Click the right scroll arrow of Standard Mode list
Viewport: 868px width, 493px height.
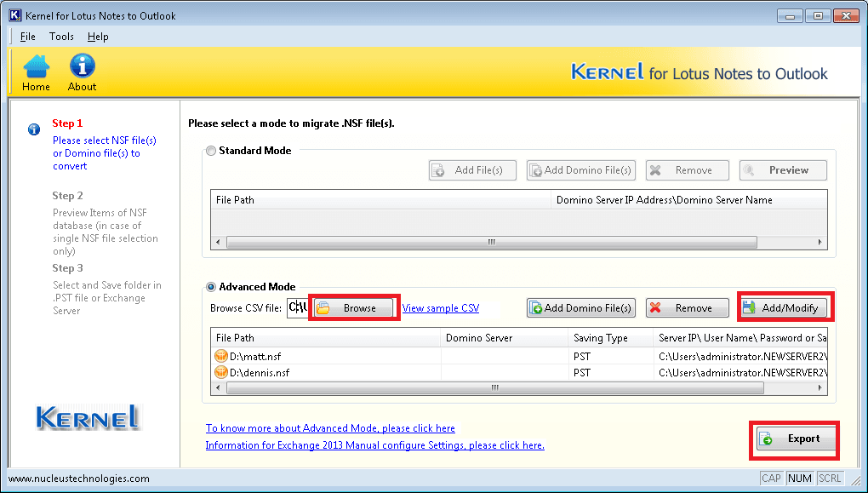tap(819, 243)
